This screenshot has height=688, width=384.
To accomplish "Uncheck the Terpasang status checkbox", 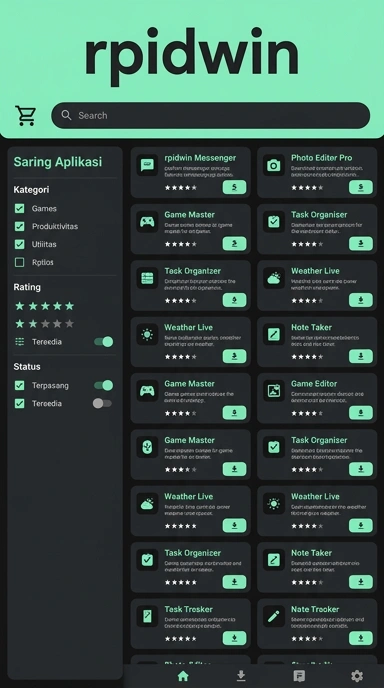I will (x=20, y=386).
